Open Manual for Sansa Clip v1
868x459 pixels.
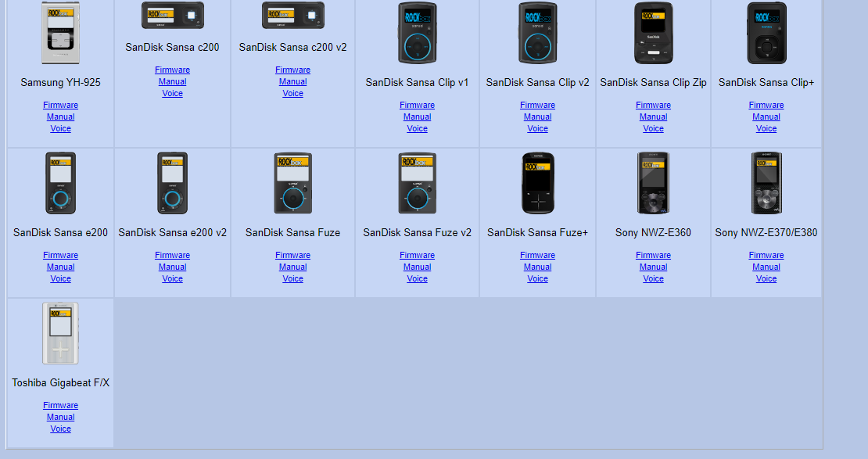click(417, 117)
